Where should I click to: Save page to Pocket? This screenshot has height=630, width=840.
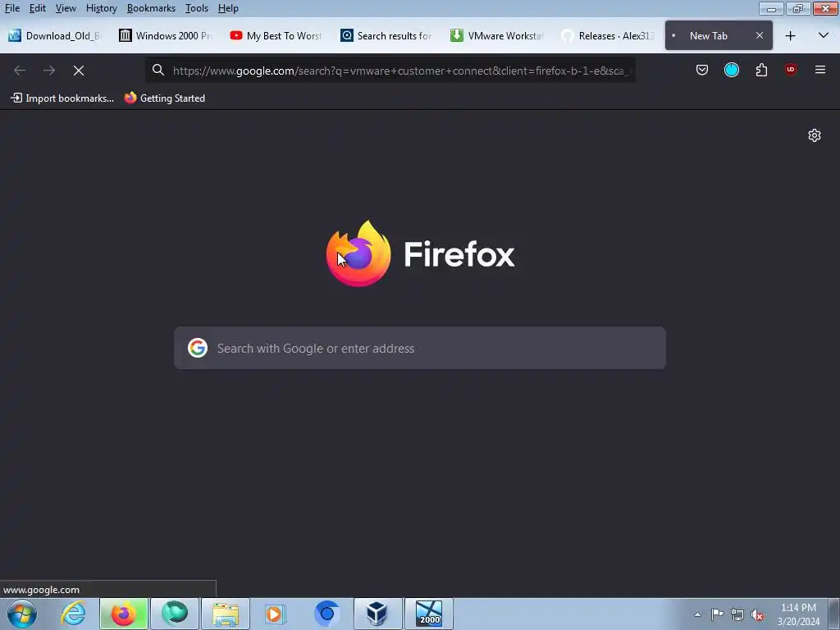(x=702, y=71)
